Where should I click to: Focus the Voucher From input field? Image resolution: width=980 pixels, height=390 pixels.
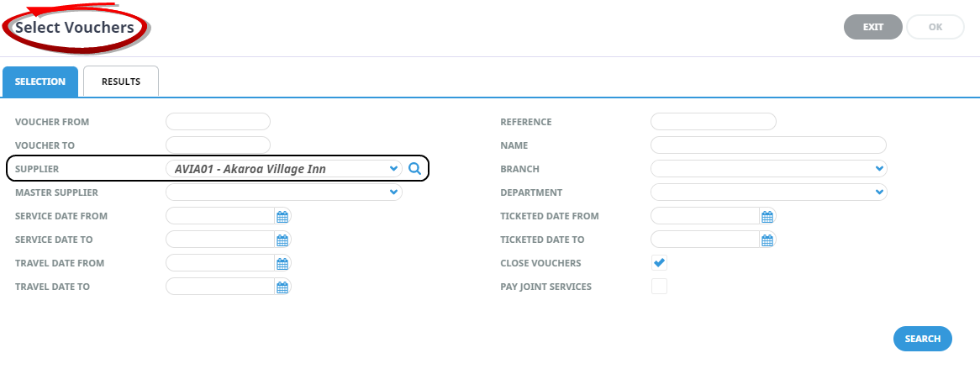coord(218,122)
